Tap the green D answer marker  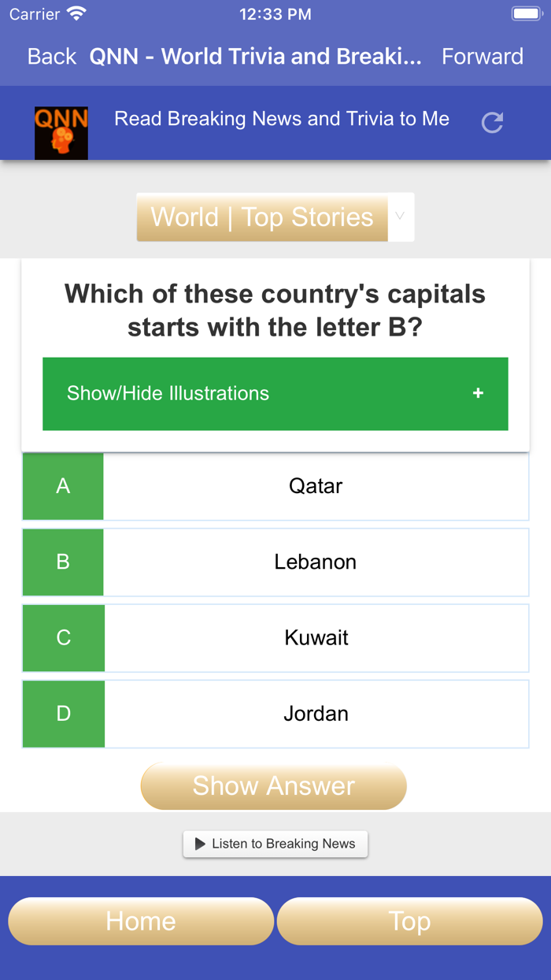coord(63,714)
